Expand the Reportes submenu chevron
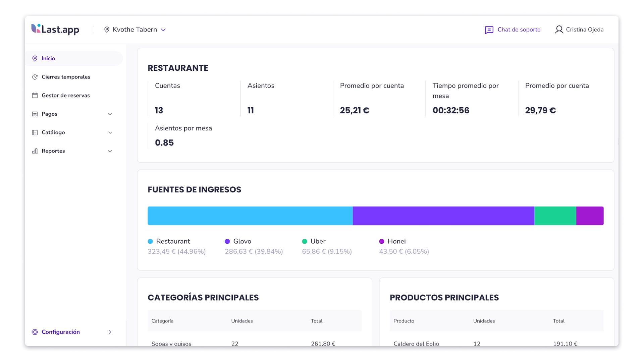 pos(110,151)
